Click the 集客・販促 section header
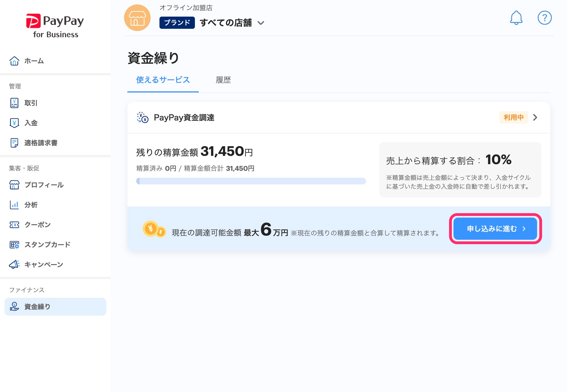The width and height of the screenshot is (567, 392). (x=24, y=168)
